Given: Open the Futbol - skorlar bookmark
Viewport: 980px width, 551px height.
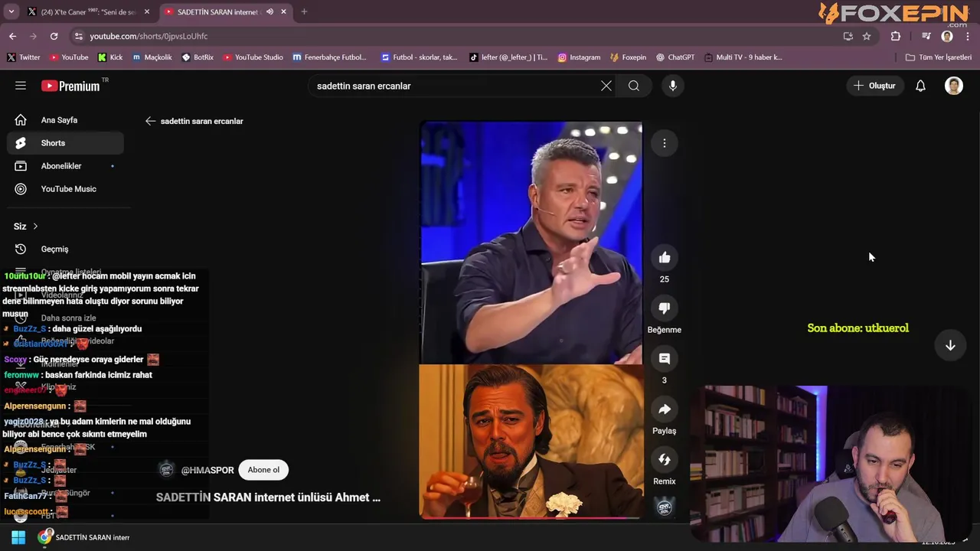Looking at the screenshot, I should coord(419,57).
